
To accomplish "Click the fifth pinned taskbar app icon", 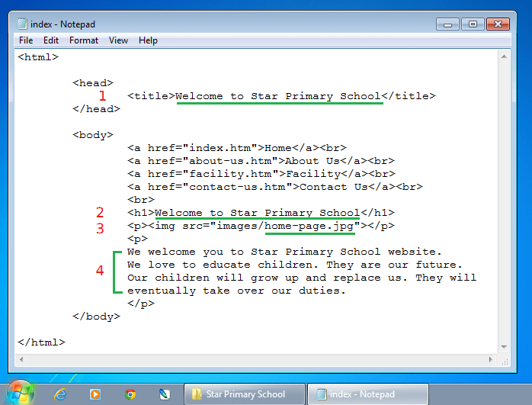I will point(165,394).
